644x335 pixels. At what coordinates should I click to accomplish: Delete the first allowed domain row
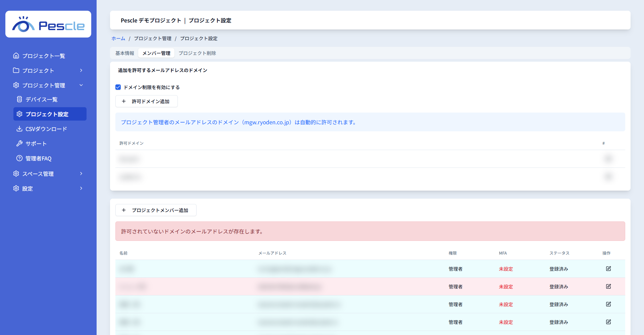[608, 159]
